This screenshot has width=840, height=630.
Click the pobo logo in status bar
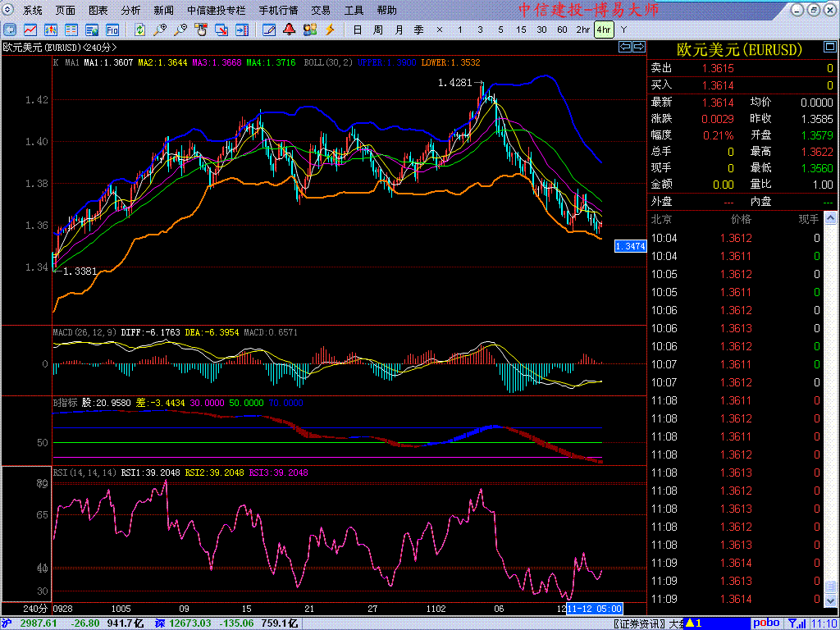(x=767, y=623)
